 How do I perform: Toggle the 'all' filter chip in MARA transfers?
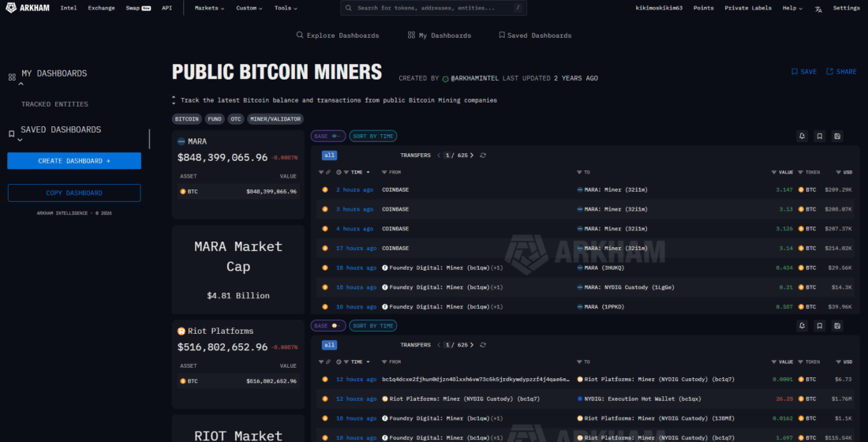(x=329, y=155)
